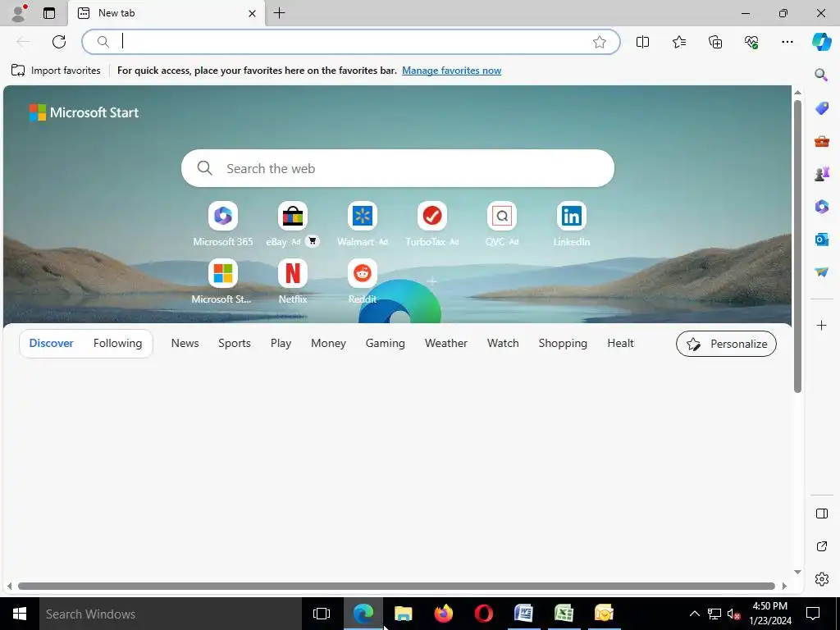Launch Opera from the taskbar
The width and height of the screenshot is (840, 630).
pos(483,614)
